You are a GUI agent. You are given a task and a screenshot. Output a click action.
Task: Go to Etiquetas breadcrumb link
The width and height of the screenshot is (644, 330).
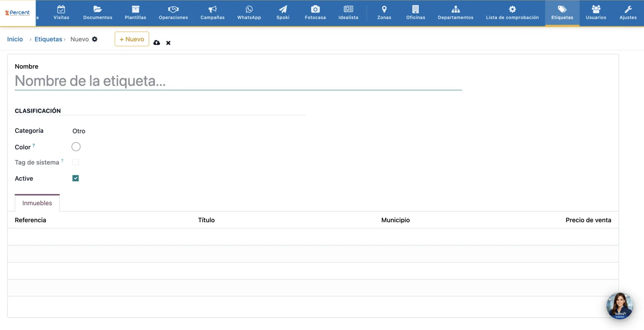pos(48,39)
